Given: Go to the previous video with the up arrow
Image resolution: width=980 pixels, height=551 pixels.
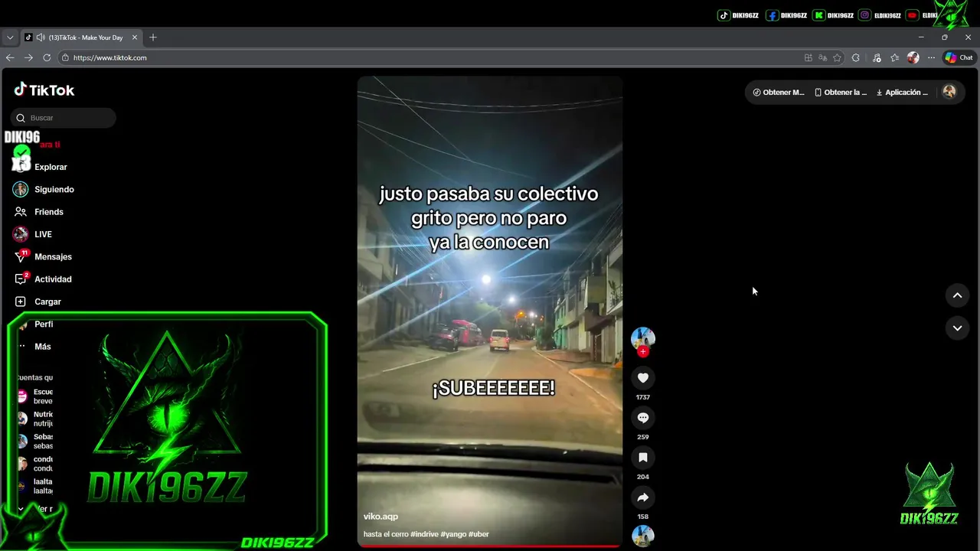Looking at the screenshot, I should [957, 295].
